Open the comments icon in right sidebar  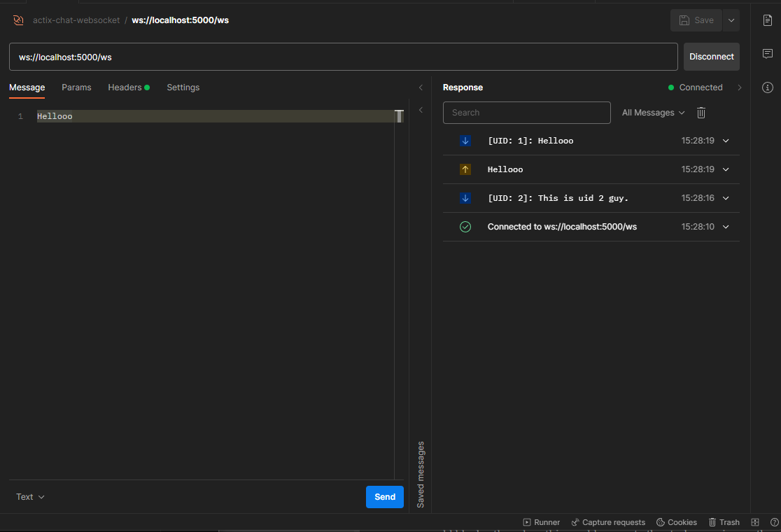point(767,54)
